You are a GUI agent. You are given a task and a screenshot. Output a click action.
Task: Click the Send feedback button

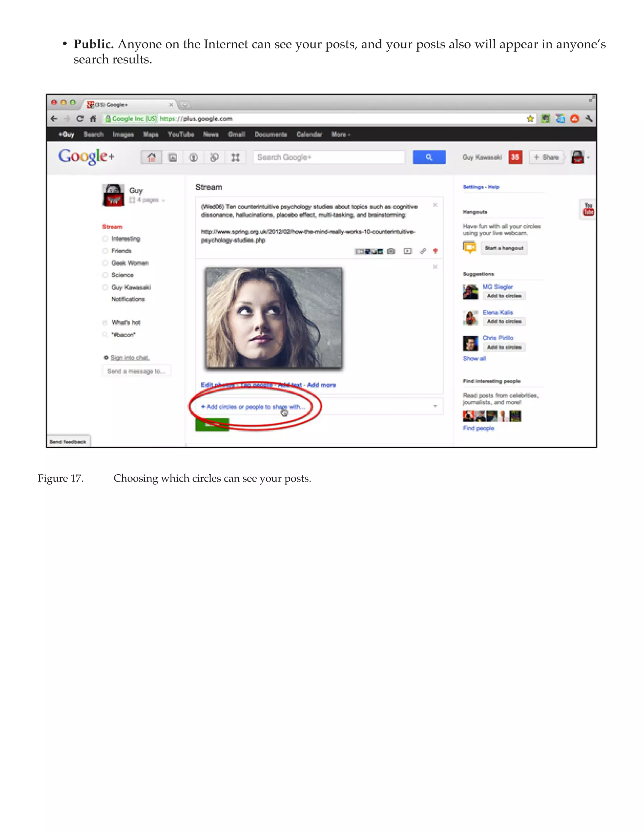[x=68, y=441]
